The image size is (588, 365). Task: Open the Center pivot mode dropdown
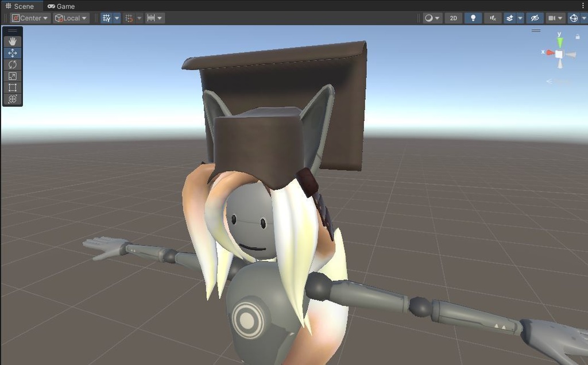pyautogui.click(x=30, y=18)
